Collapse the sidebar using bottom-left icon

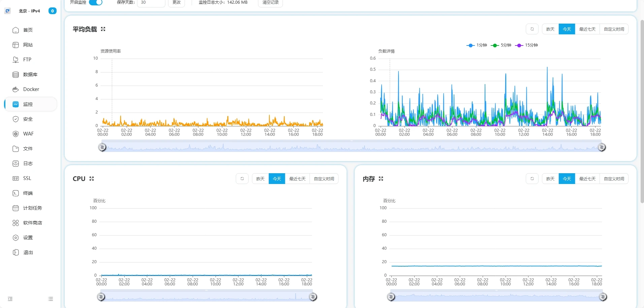click(x=10, y=299)
